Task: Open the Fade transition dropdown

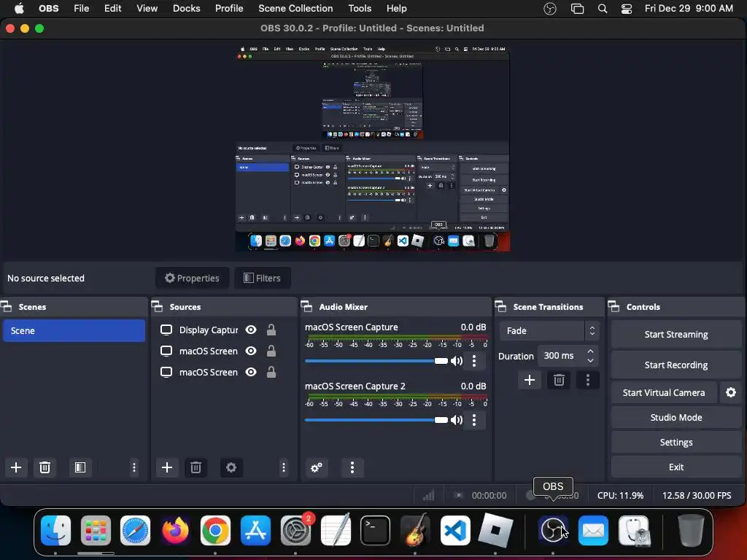Action: (x=549, y=330)
